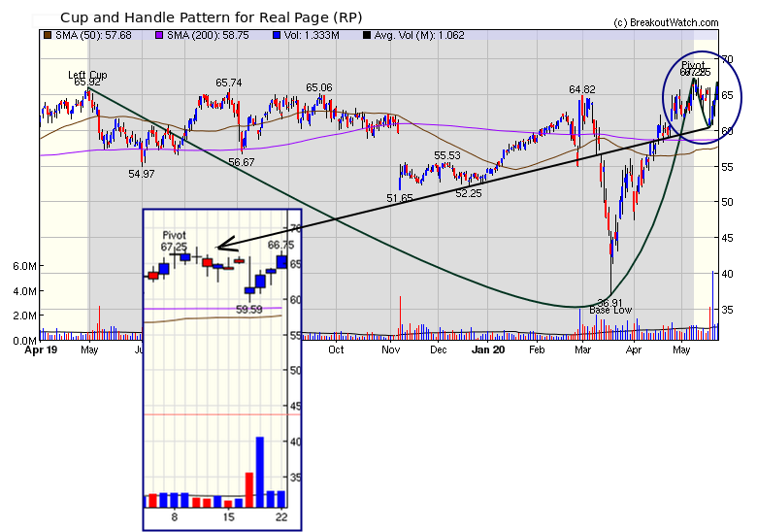Click the 2.0M volume axis label
The image size is (757, 532).
pyautogui.click(x=25, y=316)
